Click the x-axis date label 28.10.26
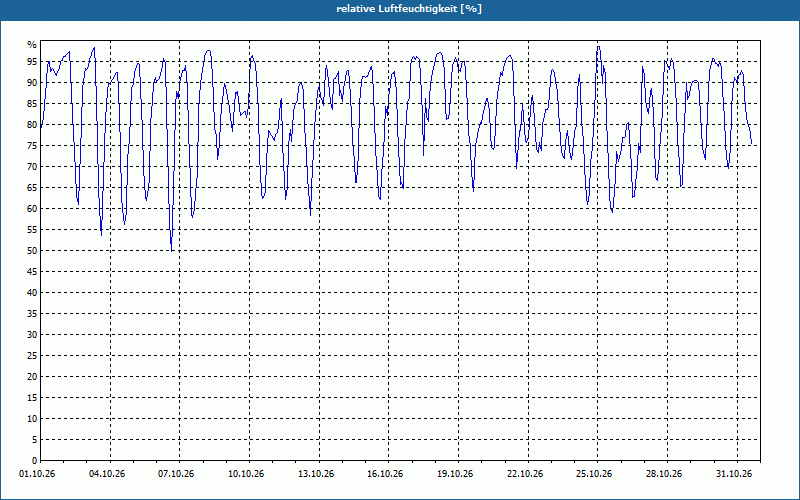The height and width of the screenshot is (500, 800). point(664,474)
